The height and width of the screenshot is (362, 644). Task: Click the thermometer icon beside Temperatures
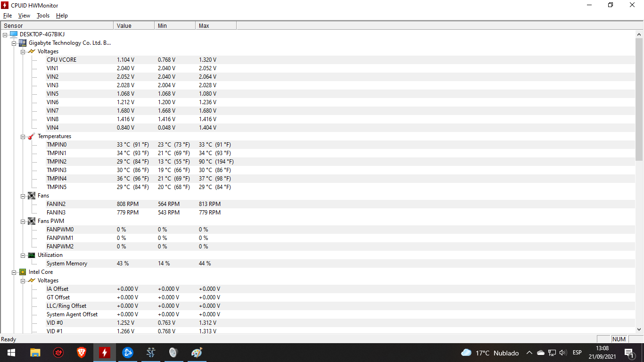click(32, 136)
